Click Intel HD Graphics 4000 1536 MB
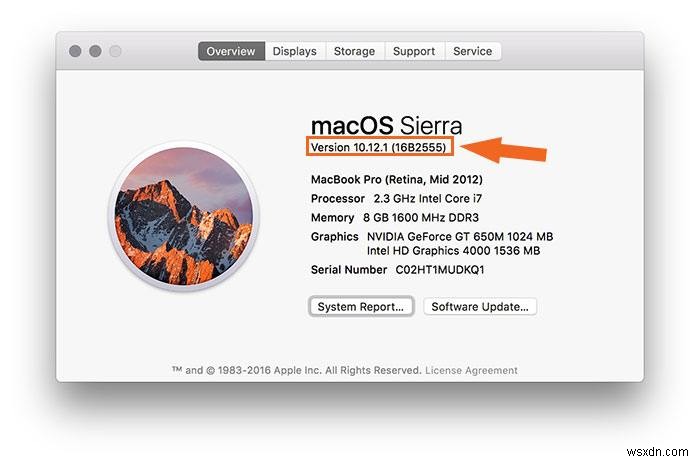This screenshot has width=700, height=462. tap(453, 251)
